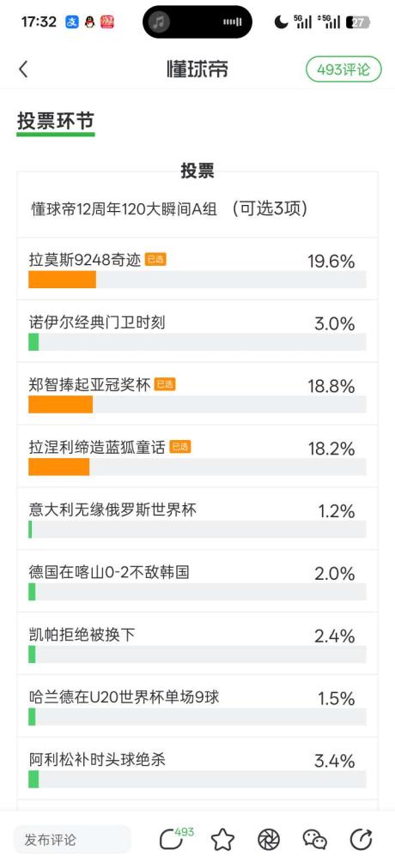The width and height of the screenshot is (395, 868).
Task: Tap the forward share arrow icon
Action: [x=362, y=840]
